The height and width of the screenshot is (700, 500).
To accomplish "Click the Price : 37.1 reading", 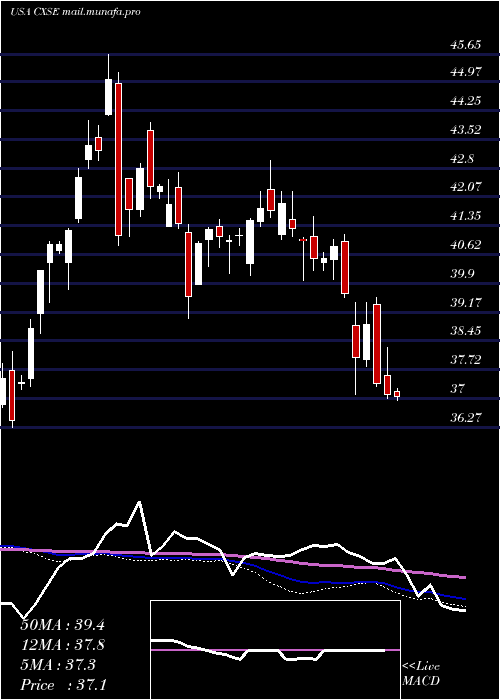I will click(62, 685).
